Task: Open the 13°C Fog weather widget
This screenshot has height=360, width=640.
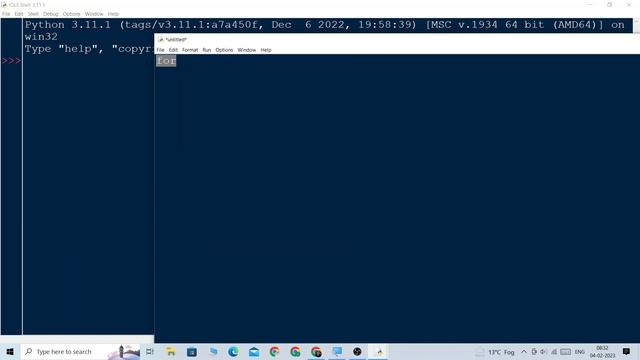Action: click(495, 352)
